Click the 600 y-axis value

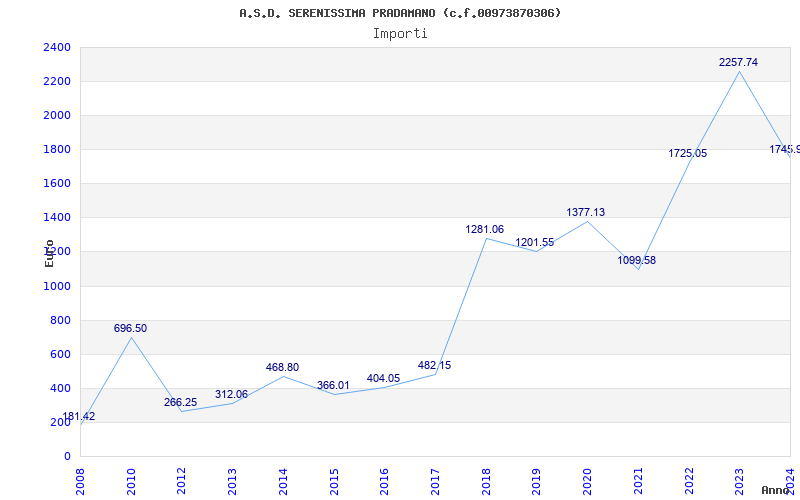point(61,354)
